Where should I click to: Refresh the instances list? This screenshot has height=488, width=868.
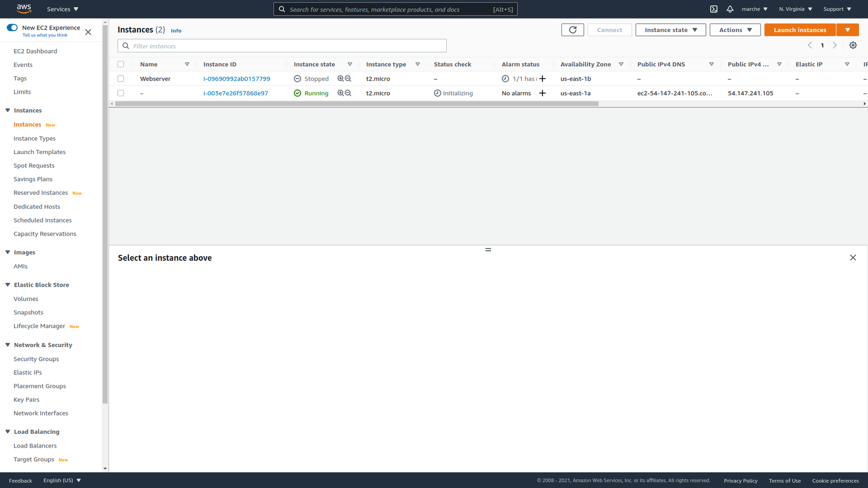click(x=572, y=30)
